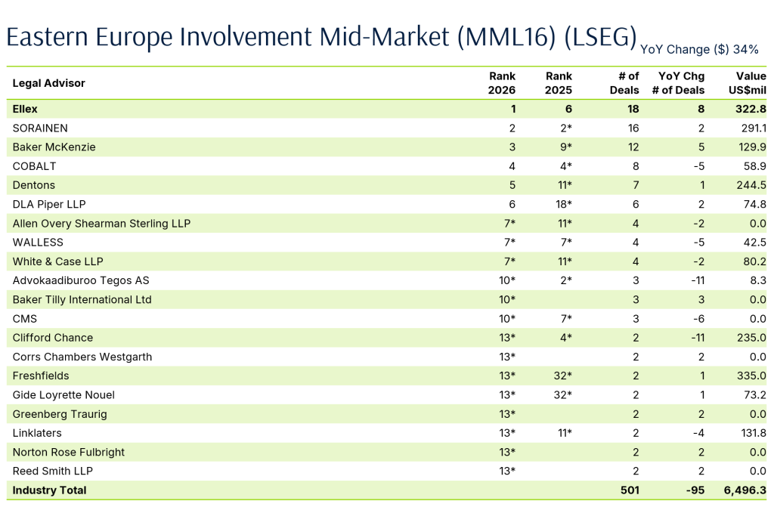Select the Ellex advisor name
This screenshot has width=774, height=532.
[25, 109]
